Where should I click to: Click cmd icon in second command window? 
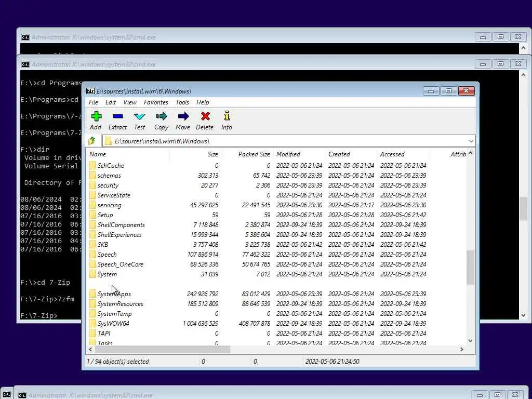coord(25,64)
